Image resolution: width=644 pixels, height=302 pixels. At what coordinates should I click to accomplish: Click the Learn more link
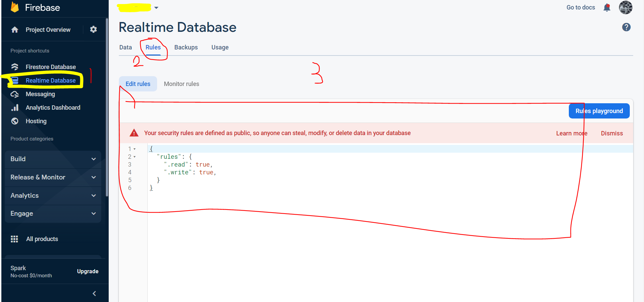572,133
